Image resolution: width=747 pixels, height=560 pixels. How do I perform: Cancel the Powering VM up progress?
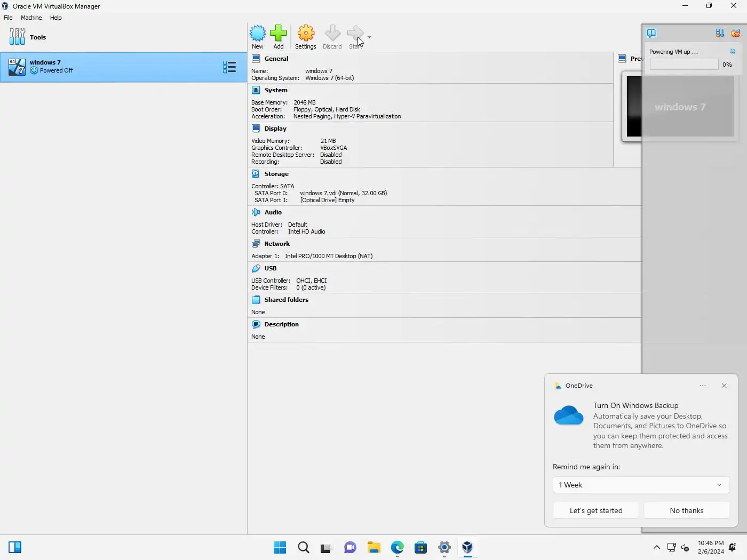[733, 52]
